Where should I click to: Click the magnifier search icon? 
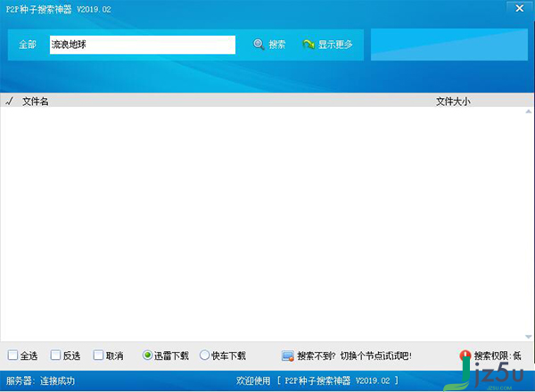click(259, 45)
